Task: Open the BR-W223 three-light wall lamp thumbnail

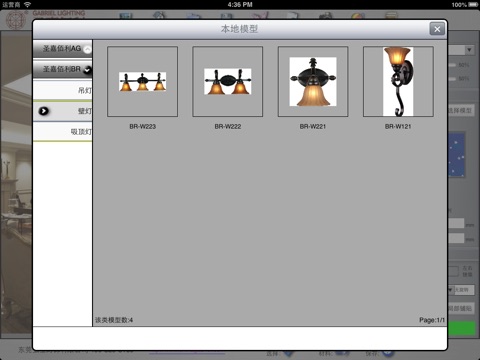Action: coord(142,82)
